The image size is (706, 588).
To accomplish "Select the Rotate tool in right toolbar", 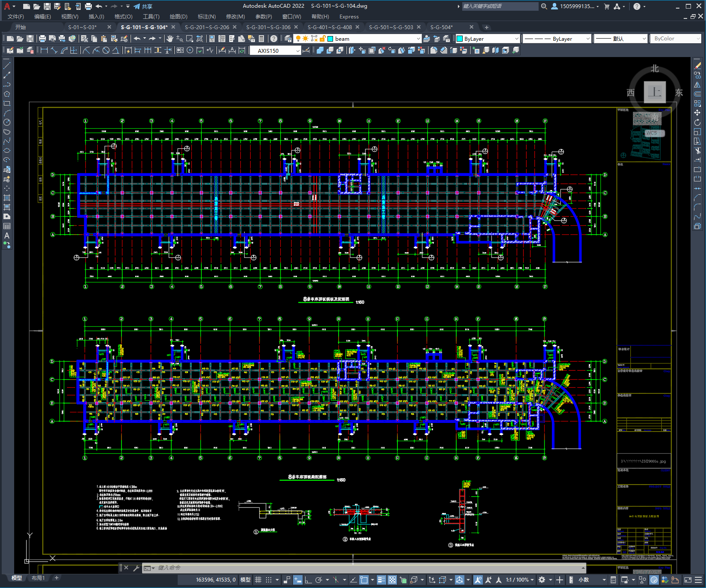I will [x=697, y=122].
